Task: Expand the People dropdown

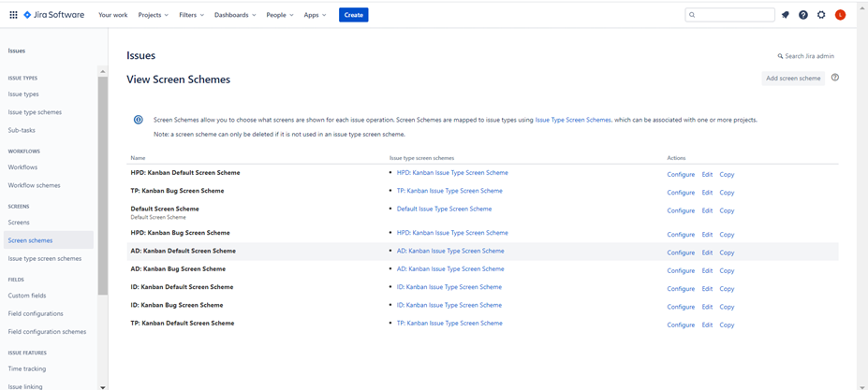Action: 280,15
